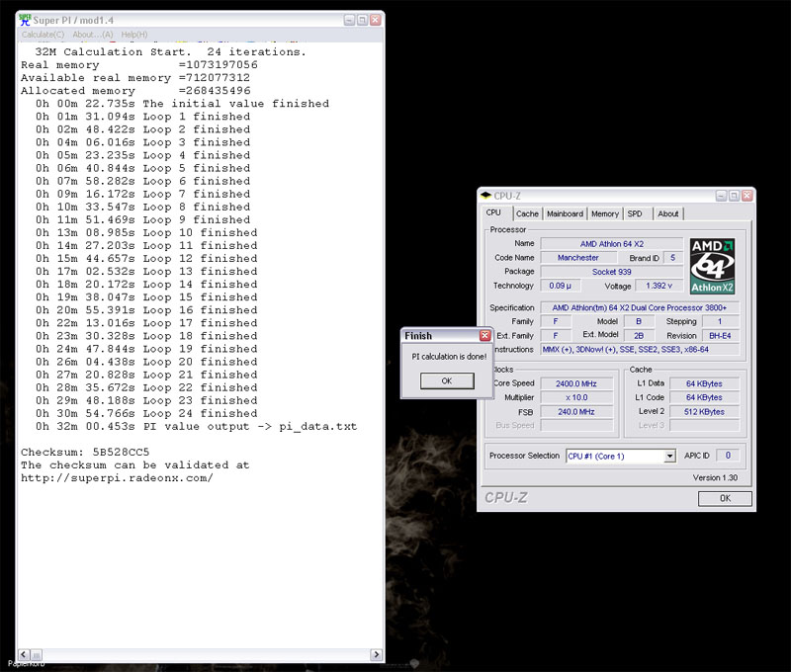Image resolution: width=791 pixels, height=672 pixels.
Task: Open the Memory tab in CPU-Z
Action: (x=605, y=213)
